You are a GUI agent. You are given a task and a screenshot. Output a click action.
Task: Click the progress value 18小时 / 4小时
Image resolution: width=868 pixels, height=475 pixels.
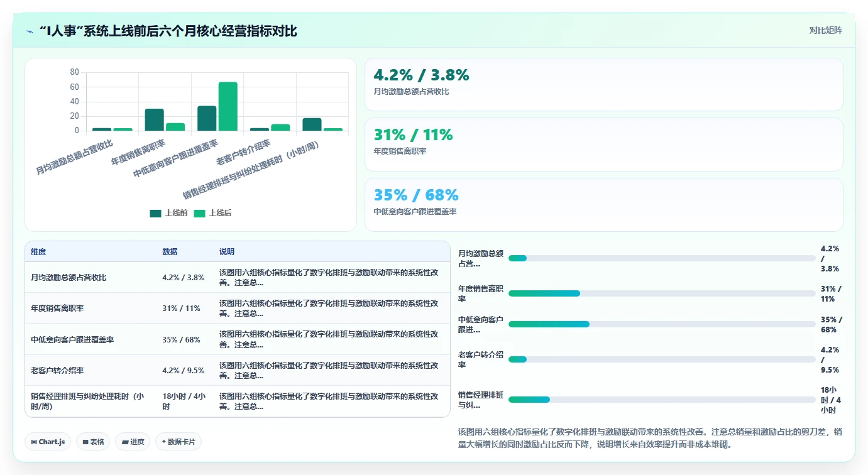coord(831,400)
